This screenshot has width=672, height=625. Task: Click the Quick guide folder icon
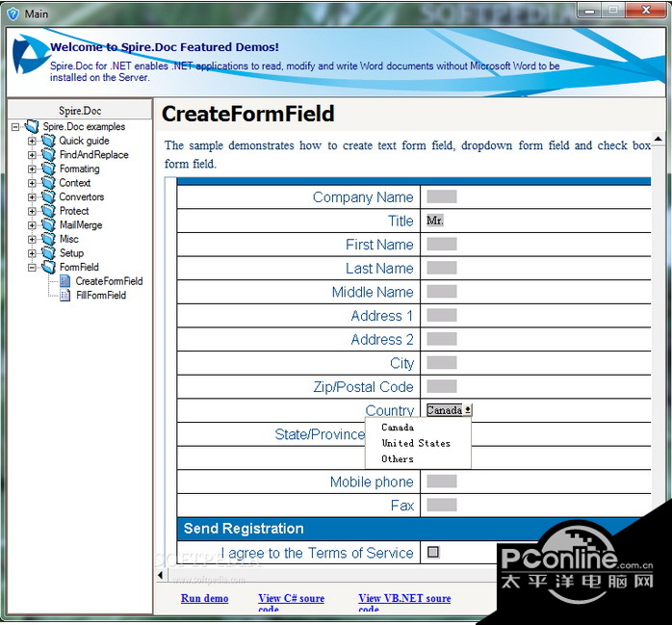coord(48,141)
